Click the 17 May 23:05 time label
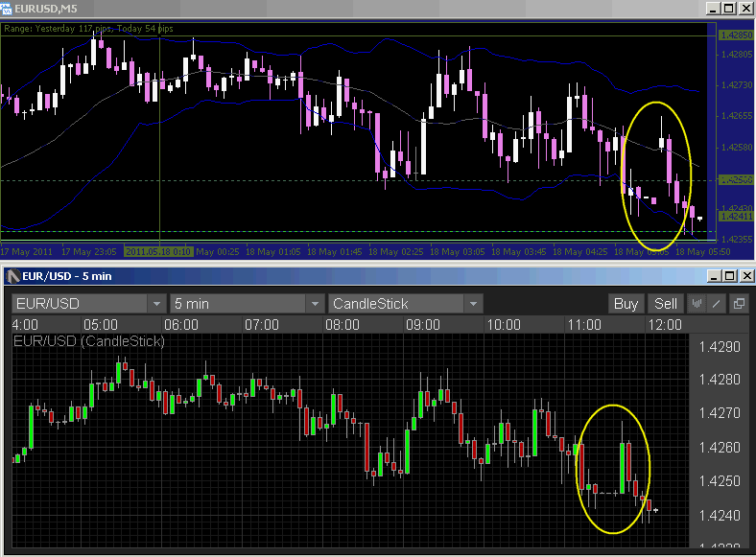 tap(88, 251)
